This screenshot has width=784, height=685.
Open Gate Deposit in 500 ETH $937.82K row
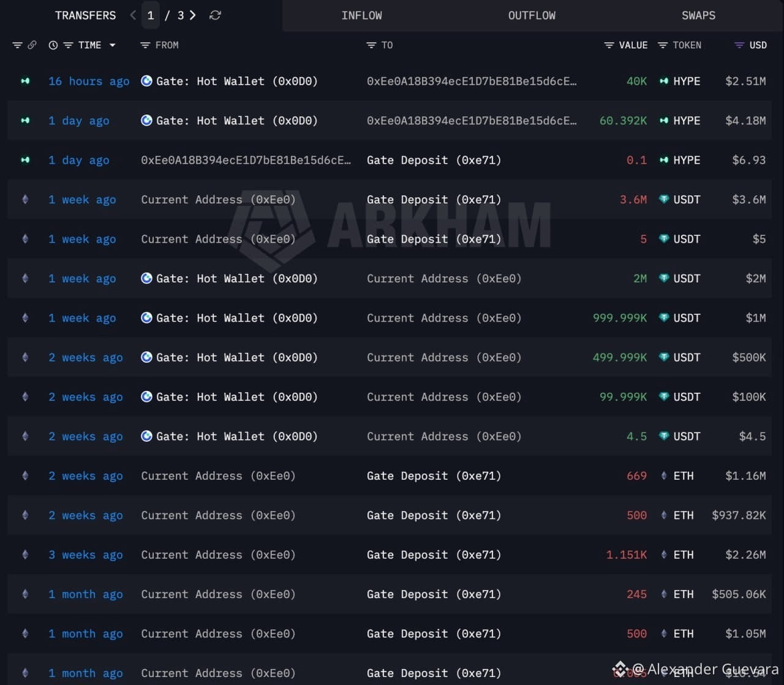tap(434, 515)
